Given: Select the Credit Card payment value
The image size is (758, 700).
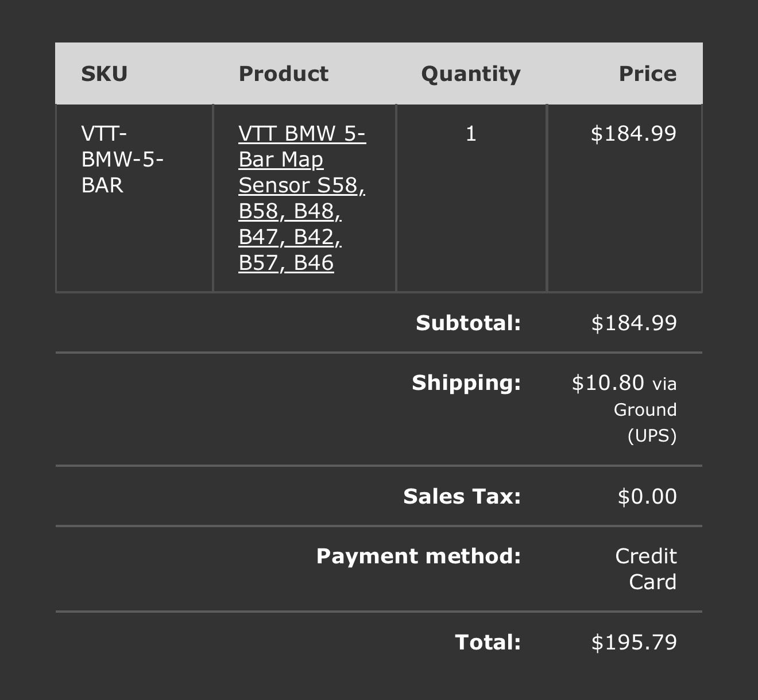Looking at the screenshot, I should tap(646, 568).
